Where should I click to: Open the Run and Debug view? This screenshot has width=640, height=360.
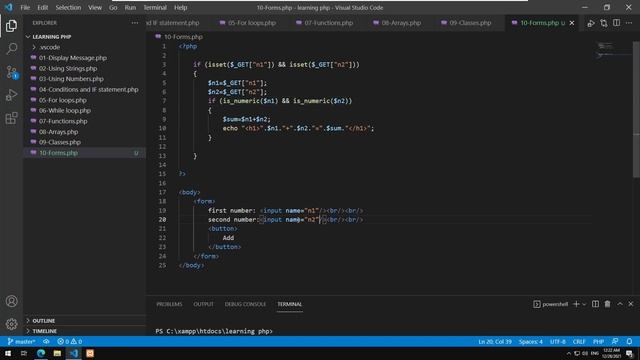pos(11,95)
